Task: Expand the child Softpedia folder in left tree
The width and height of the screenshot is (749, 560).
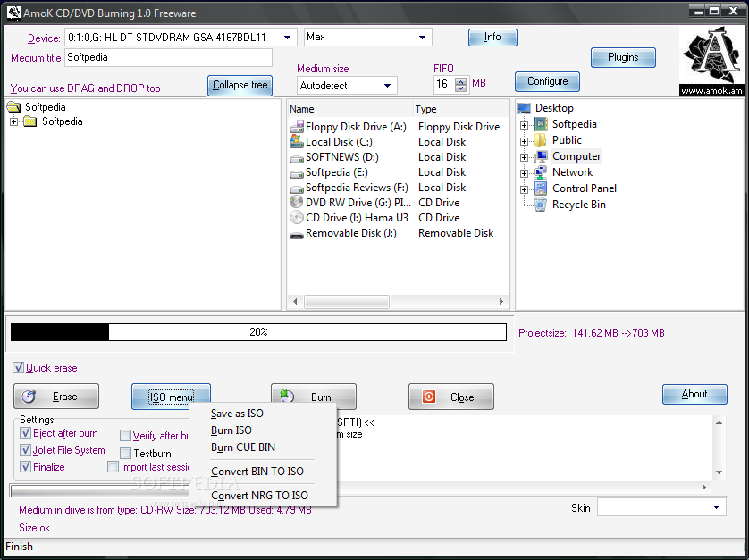Action: point(13,121)
